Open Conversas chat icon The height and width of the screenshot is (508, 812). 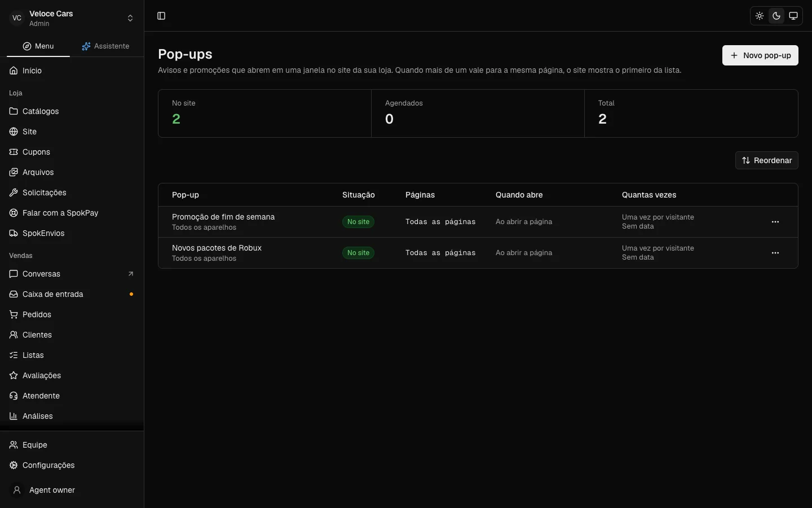point(14,274)
